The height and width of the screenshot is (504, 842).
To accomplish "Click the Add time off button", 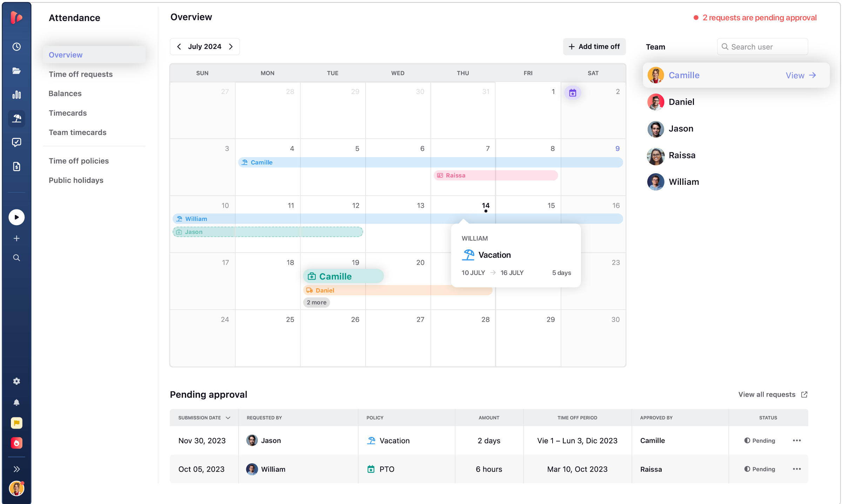I will coord(594,47).
